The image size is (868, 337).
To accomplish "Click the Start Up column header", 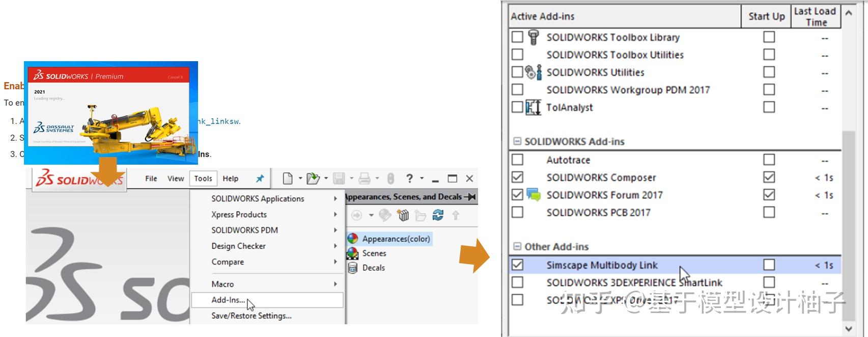I will point(766,16).
